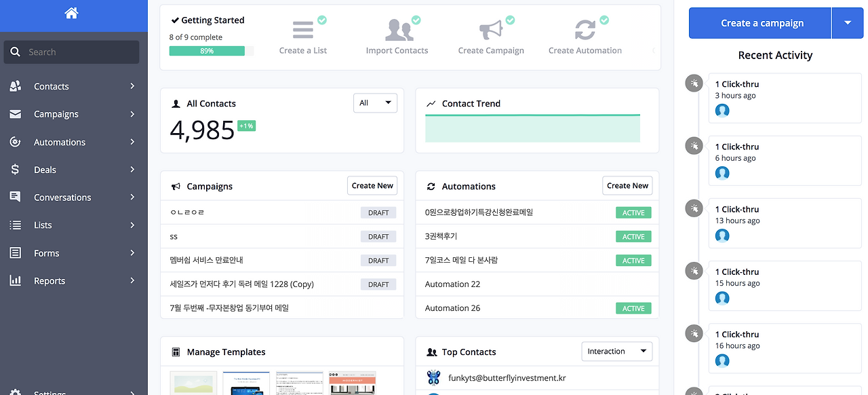Viewport: 868px width, 395px height.
Task: Go to the home dashboard icon
Action: (72, 13)
